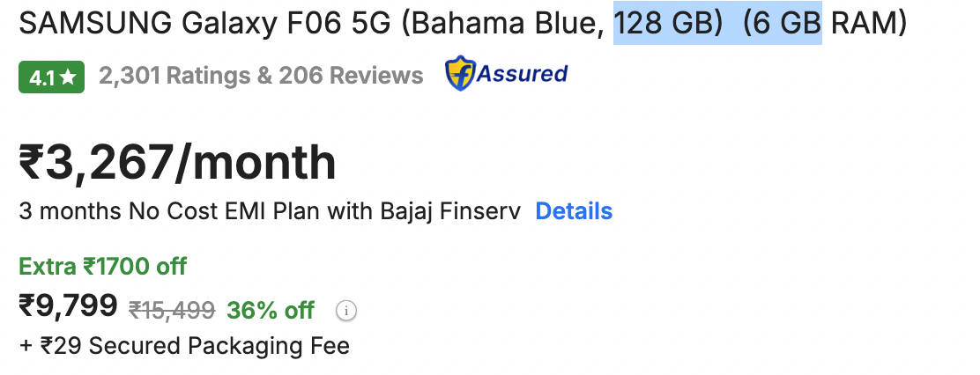Click the ₹29 Secured Packaging Fee line
Screen dimensions: 980x375
tap(183, 346)
